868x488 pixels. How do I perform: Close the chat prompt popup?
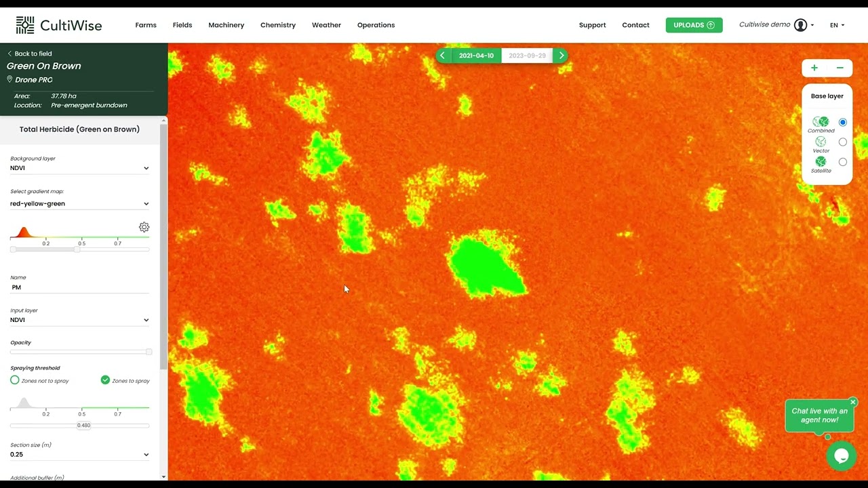coord(853,402)
